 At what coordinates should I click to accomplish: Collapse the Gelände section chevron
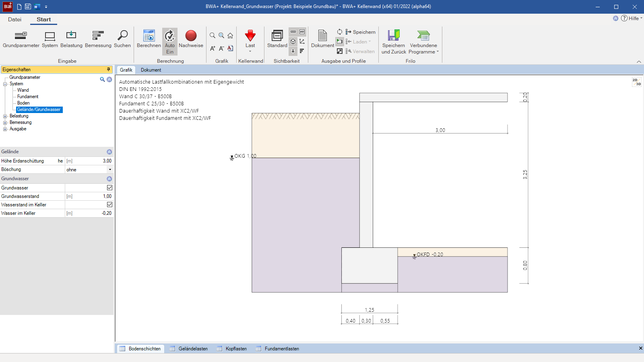click(109, 152)
